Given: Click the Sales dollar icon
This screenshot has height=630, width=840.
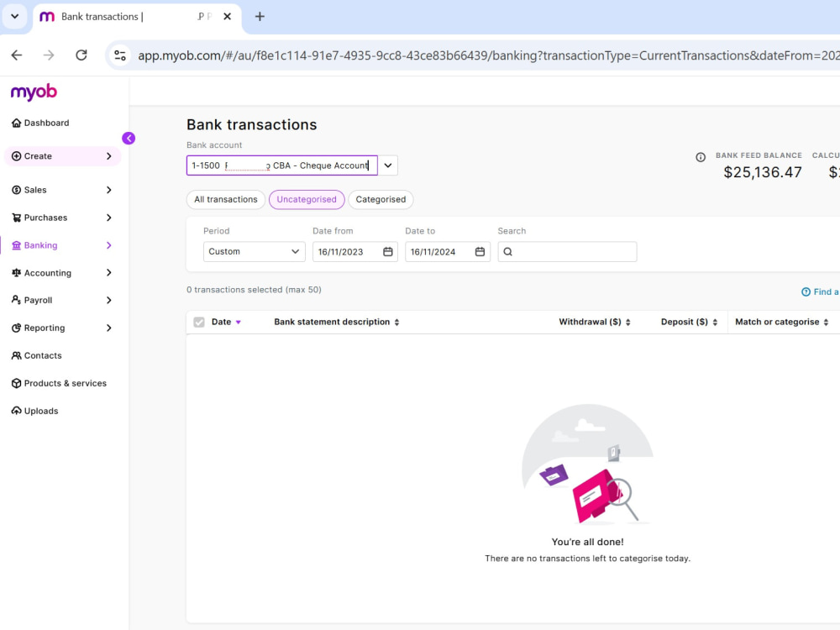Looking at the screenshot, I should coord(17,190).
